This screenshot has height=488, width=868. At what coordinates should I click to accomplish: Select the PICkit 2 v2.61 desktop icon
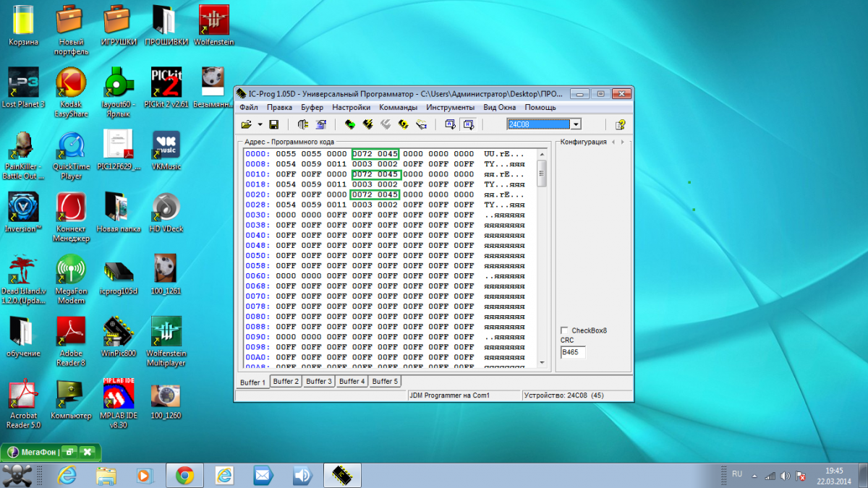166,88
